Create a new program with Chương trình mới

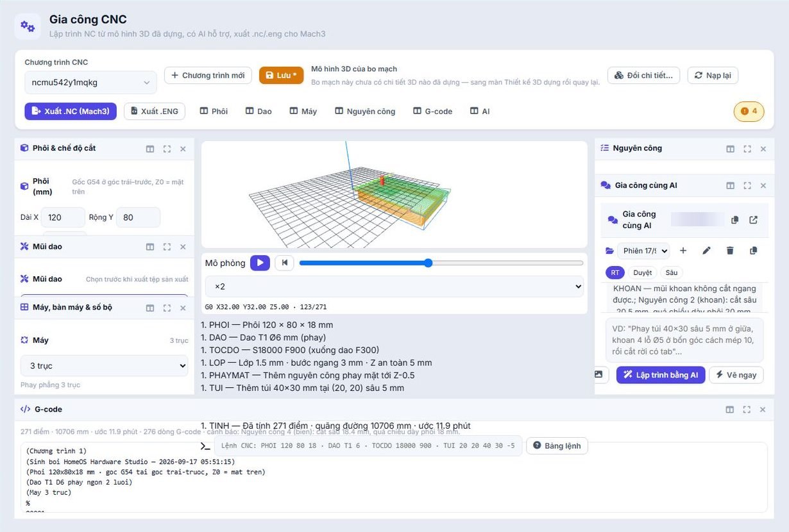coord(208,76)
